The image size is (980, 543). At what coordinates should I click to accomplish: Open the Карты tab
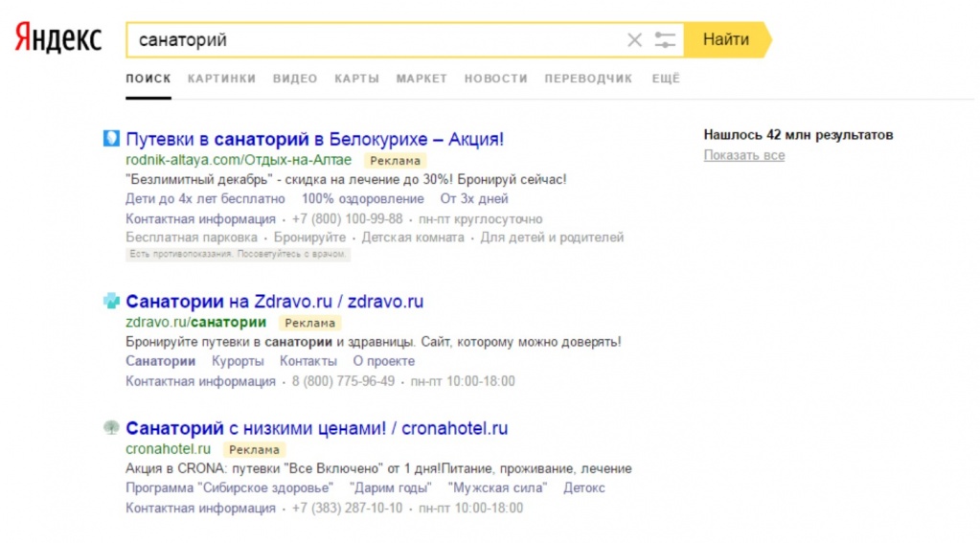point(357,79)
